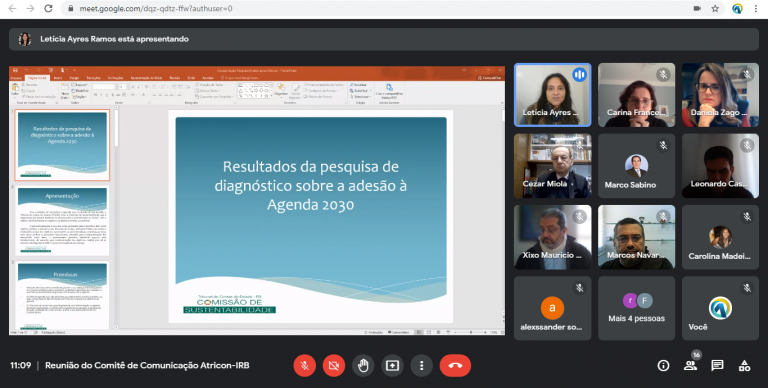Click the present screen icon

coord(392,365)
